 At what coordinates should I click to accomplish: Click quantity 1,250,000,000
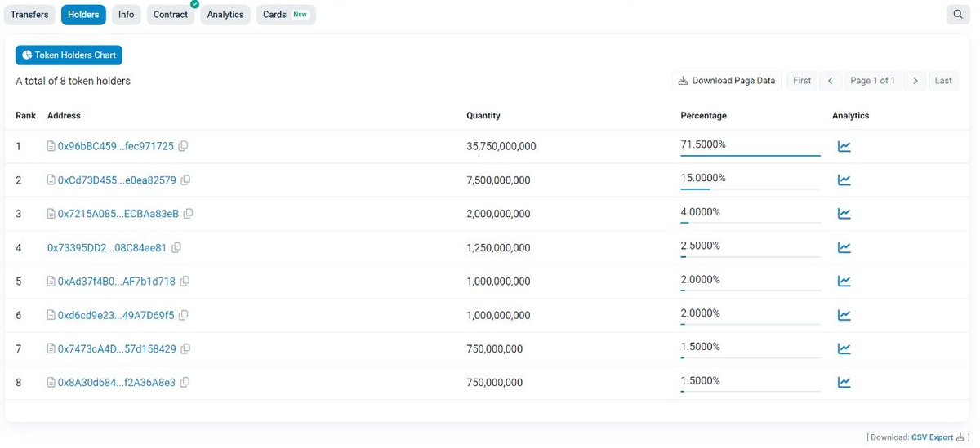point(498,248)
